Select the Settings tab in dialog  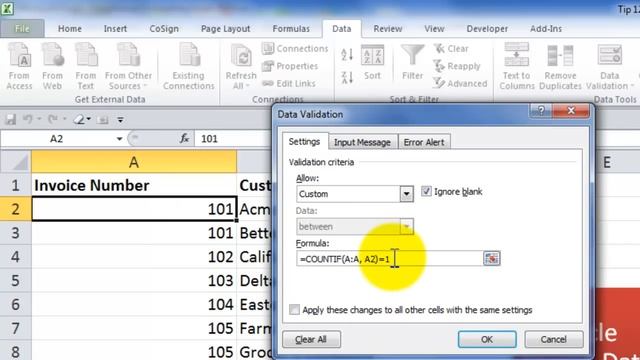coord(304,142)
